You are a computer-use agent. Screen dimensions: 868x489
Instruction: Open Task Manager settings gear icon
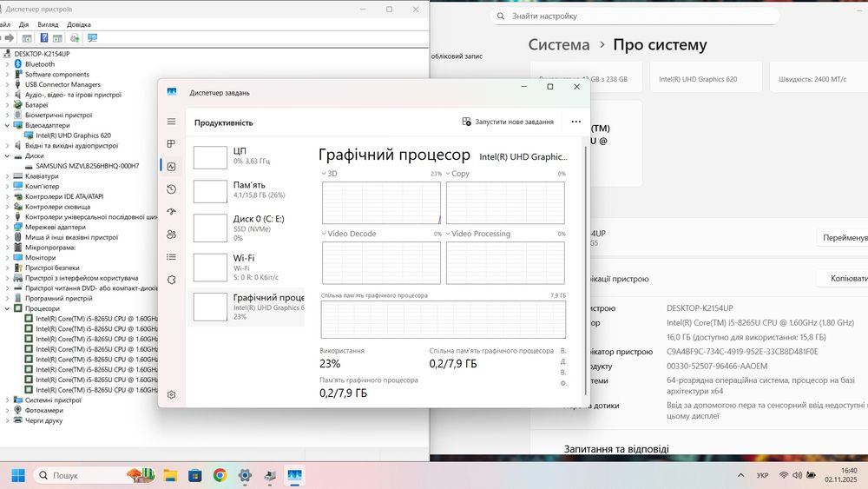171,395
